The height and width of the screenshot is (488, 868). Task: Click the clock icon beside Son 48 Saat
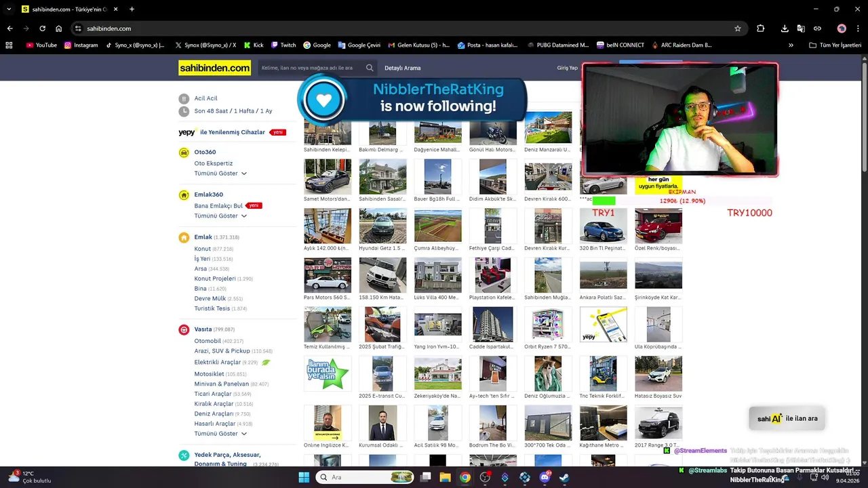(184, 111)
